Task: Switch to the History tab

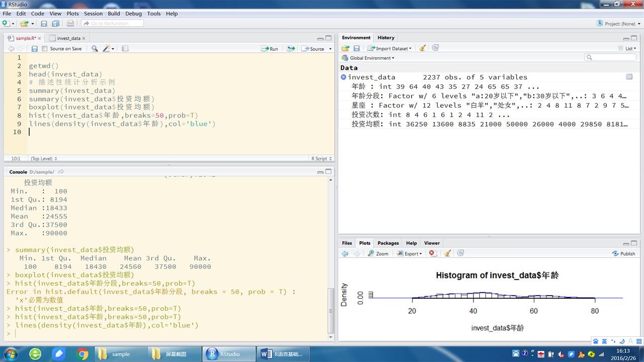Action: pyautogui.click(x=386, y=38)
